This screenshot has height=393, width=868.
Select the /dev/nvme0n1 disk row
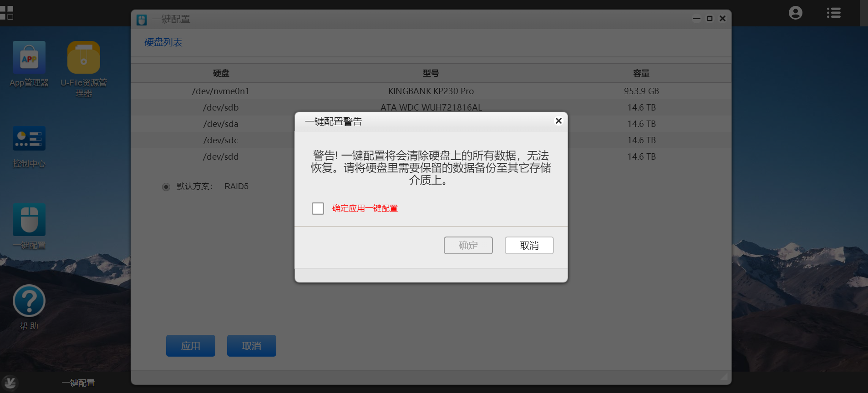[431, 91]
